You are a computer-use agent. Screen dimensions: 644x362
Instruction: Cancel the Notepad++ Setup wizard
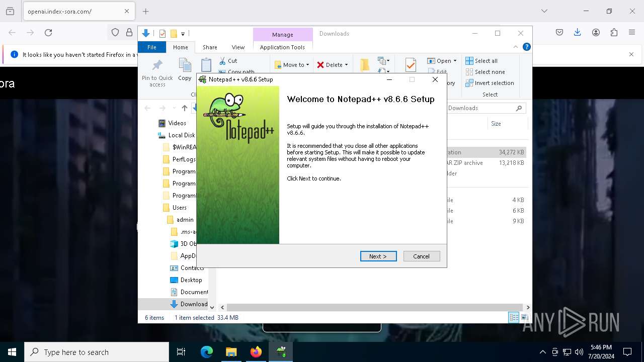(x=422, y=256)
